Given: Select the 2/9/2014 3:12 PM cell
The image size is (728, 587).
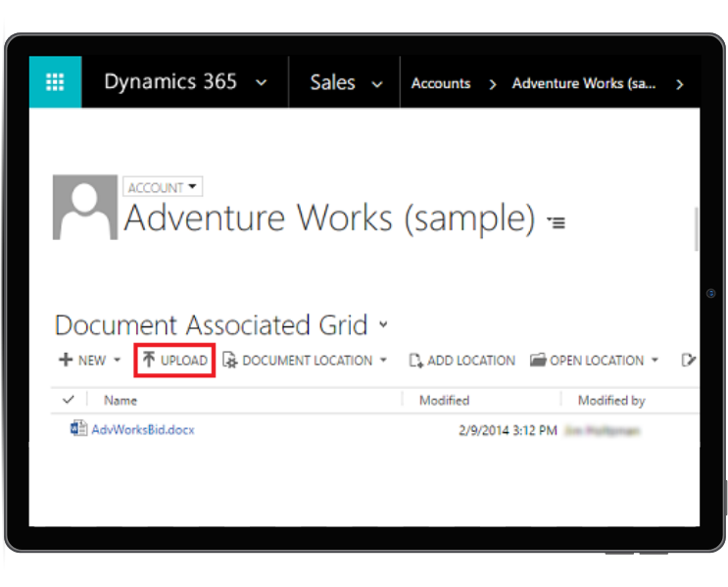Looking at the screenshot, I should (508, 430).
